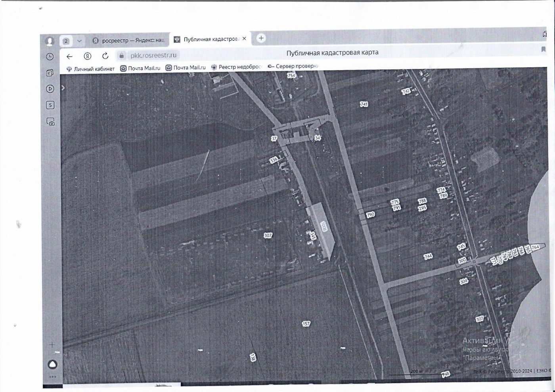Expand the tab count dropdown chevron
This screenshot has height=392, width=555.
click(79, 41)
